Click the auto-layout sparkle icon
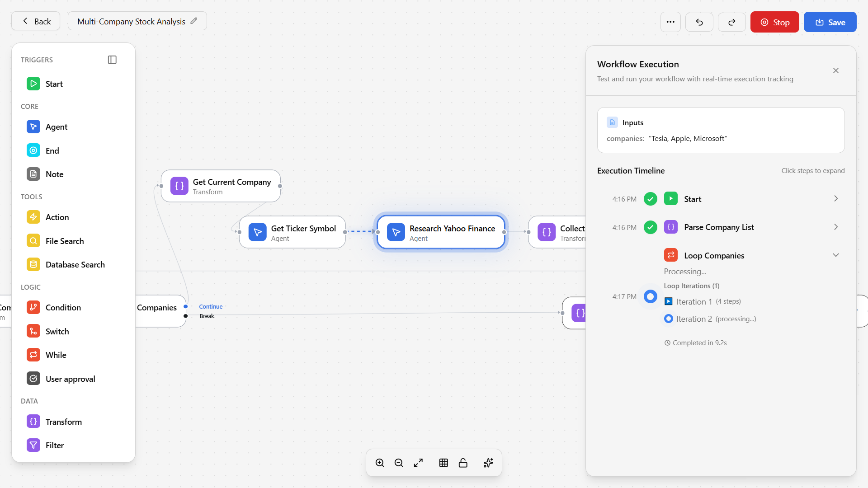 point(488,463)
